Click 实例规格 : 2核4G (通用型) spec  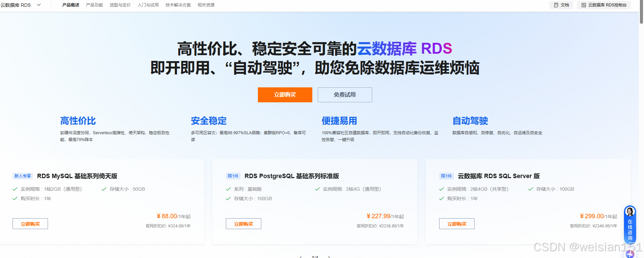pyautogui.click(x=352, y=189)
